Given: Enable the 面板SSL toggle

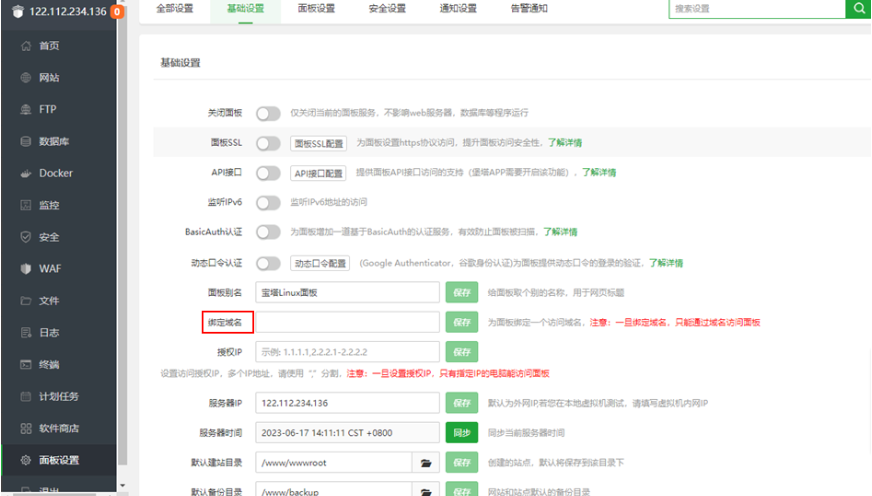Looking at the screenshot, I should [268, 143].
